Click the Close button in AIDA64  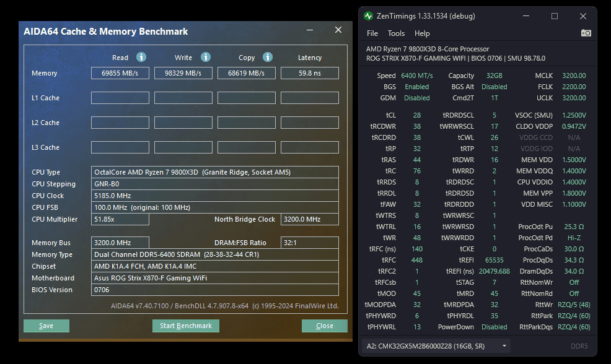point(325,326)
